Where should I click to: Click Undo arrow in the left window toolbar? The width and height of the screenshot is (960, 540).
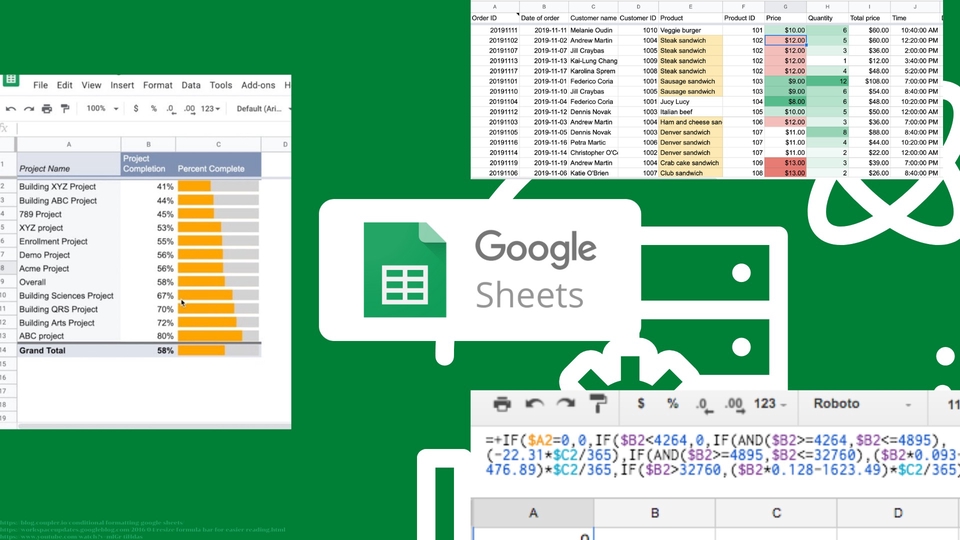(x=10, y=109)
